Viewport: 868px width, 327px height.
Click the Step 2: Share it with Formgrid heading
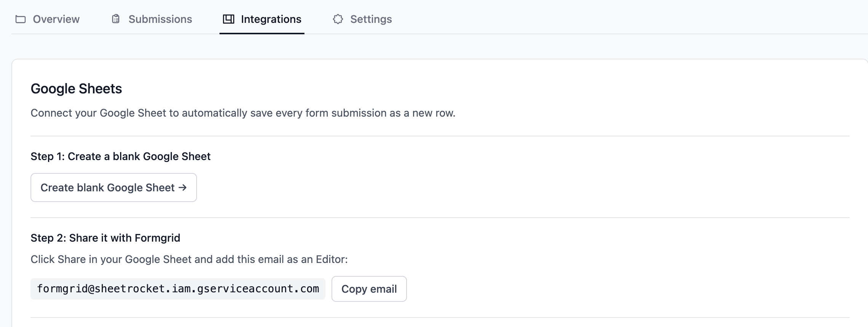pos(105,238)
